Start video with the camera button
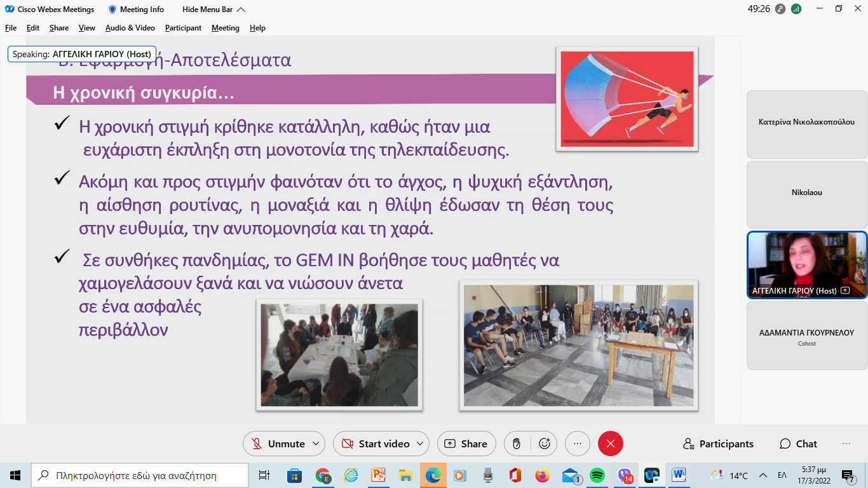 click(376, 444)
